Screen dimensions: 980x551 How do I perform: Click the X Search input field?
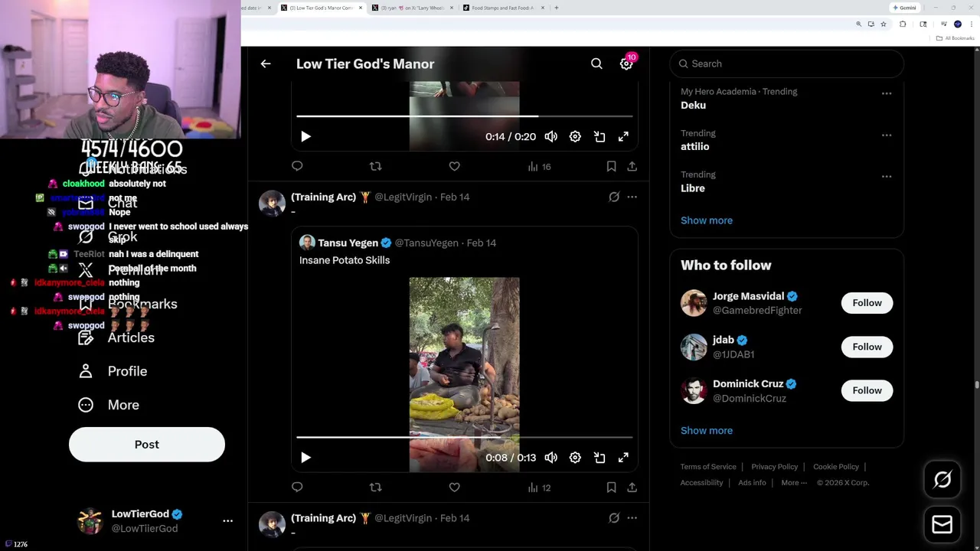[x=786, y=64]
